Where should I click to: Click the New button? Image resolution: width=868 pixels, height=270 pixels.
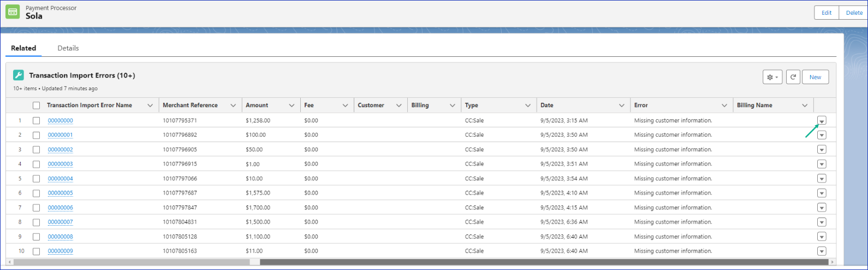pos(815,77)
